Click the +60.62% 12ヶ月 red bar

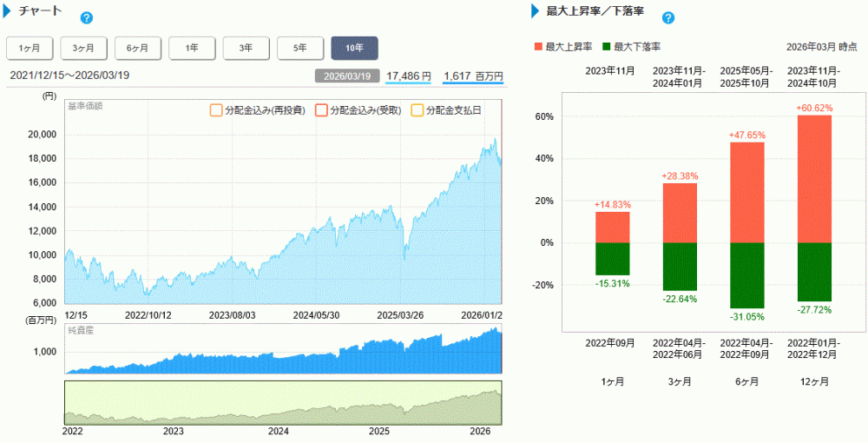(x=813, y=178)
